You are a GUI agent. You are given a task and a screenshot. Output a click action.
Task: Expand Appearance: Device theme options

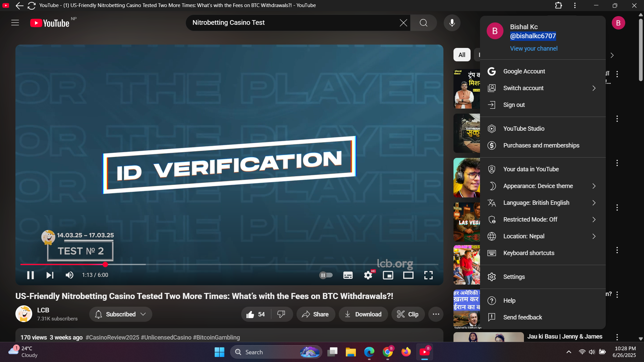click(543, 186)
